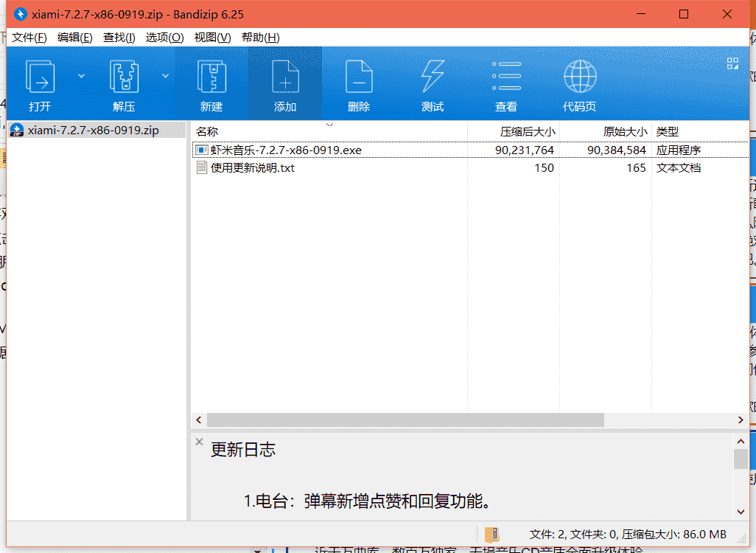Image resolution: width=756 pixels, height=553 pixels.
Task: Sort by the 原始大小 column header
Action: 606,132
